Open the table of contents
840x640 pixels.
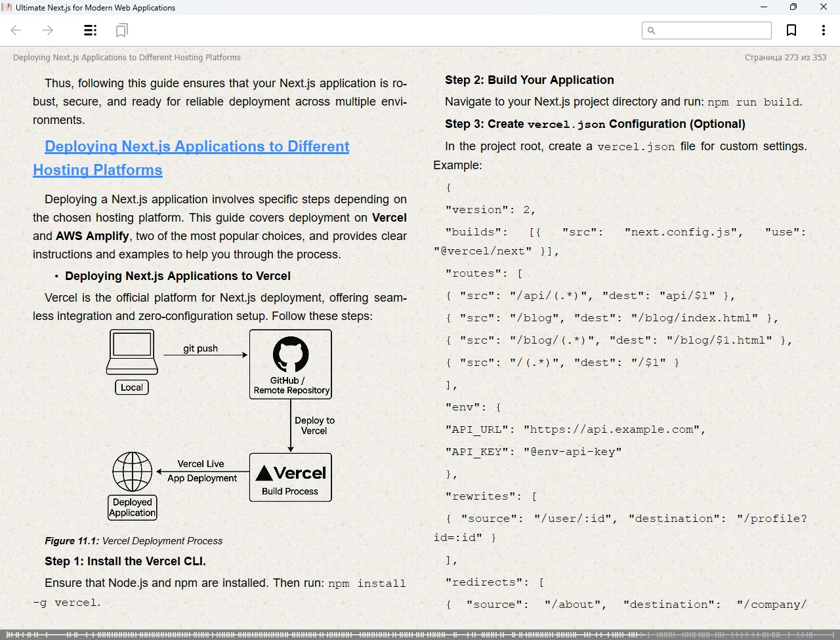91,30
